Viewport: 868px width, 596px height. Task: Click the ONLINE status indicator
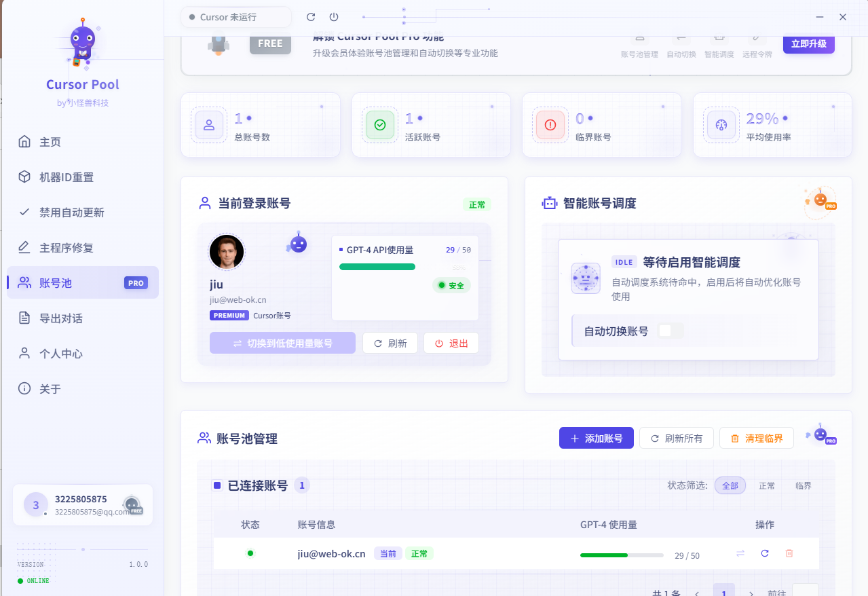point(33,581)
